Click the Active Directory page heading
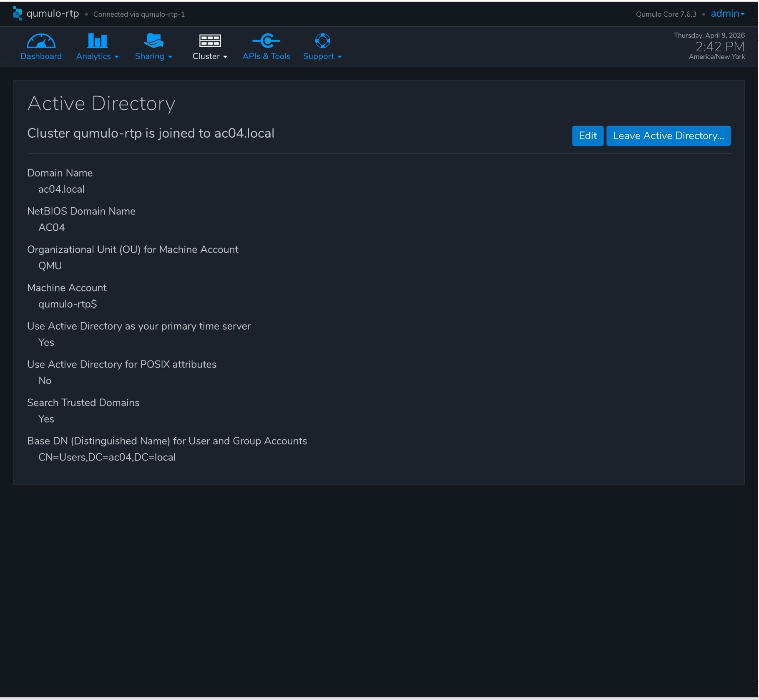759x700 pixels. [x=101, y=104]
